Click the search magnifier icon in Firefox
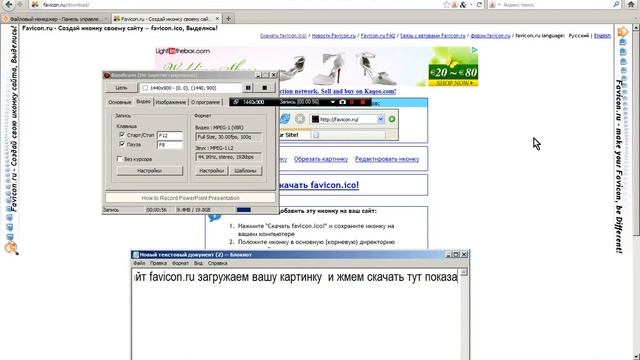 point(616,4)
